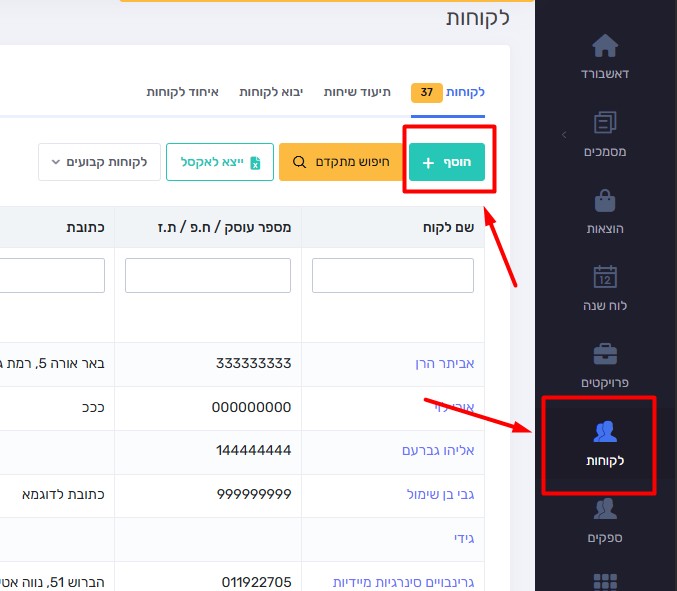Click the חיפוש מתקדם advanced search button

click(339, 162)
